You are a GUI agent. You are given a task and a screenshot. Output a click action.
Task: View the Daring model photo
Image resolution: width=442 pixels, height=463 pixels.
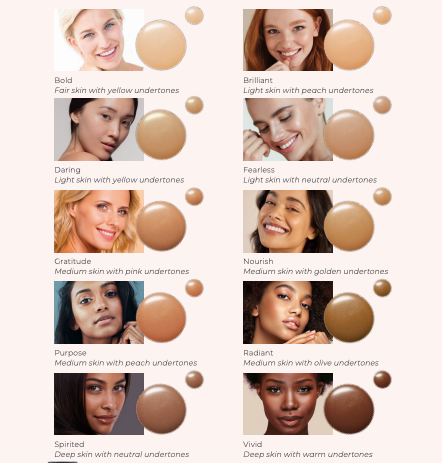99,129
